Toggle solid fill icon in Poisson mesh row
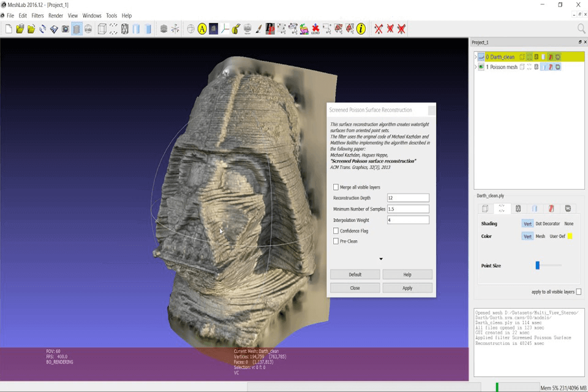The image size is (588, 392). coord(544,67)
